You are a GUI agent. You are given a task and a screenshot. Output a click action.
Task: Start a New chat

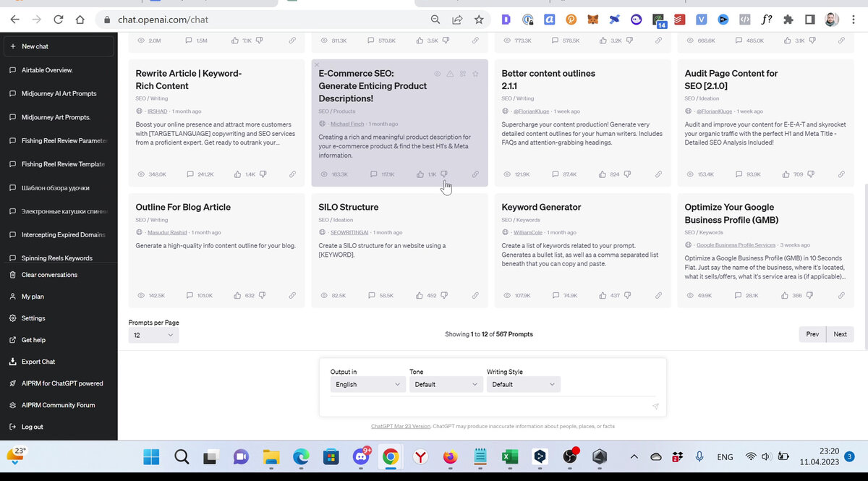pyautogui.click(x=59, y=46)
